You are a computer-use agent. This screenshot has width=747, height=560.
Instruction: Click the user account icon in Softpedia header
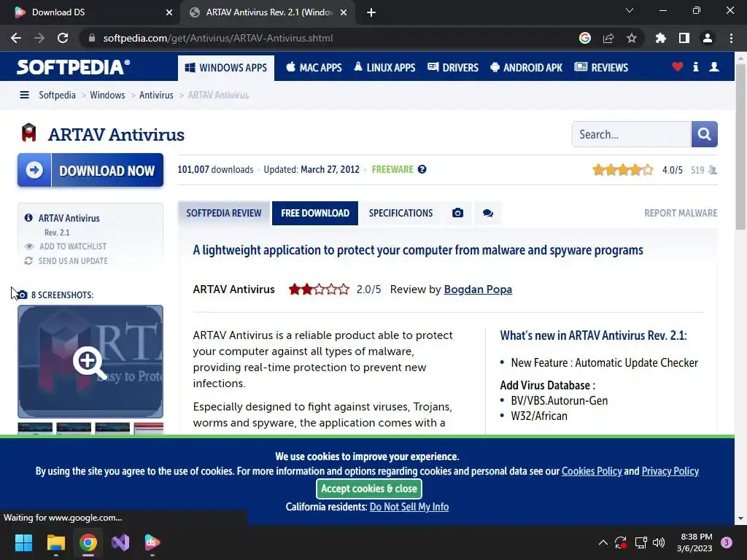click(x=714, y=66)
